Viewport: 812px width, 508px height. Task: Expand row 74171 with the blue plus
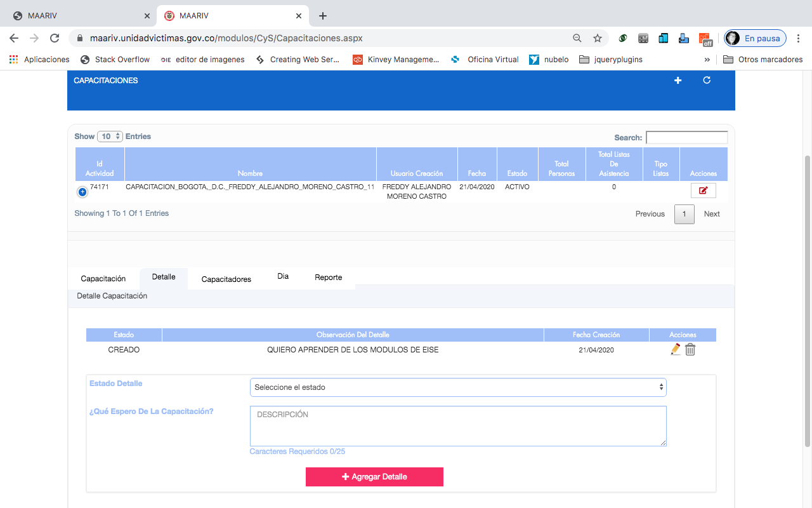[x=82, y=192]
